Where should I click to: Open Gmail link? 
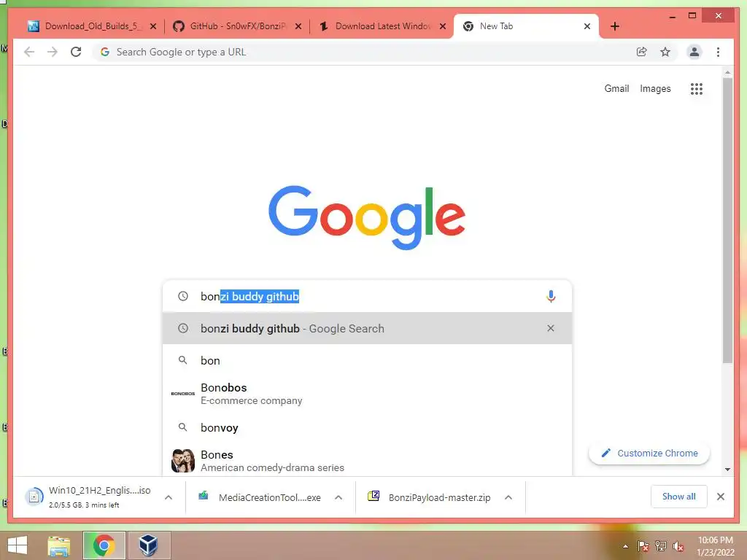coord(616,88)
